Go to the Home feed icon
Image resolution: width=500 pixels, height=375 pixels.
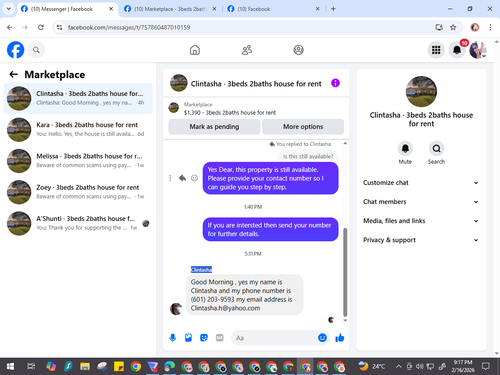coord(195,50)
